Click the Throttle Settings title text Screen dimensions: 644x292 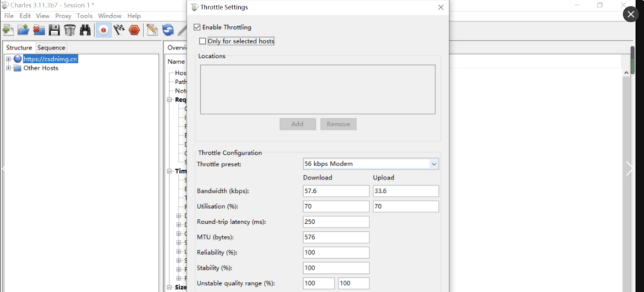pos(224,7)
